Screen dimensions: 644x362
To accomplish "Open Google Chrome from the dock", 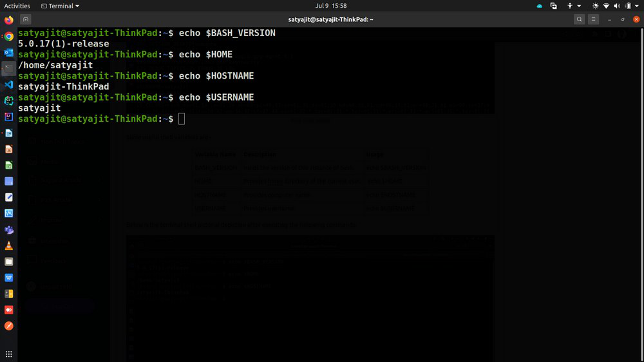I will (9, 37).
